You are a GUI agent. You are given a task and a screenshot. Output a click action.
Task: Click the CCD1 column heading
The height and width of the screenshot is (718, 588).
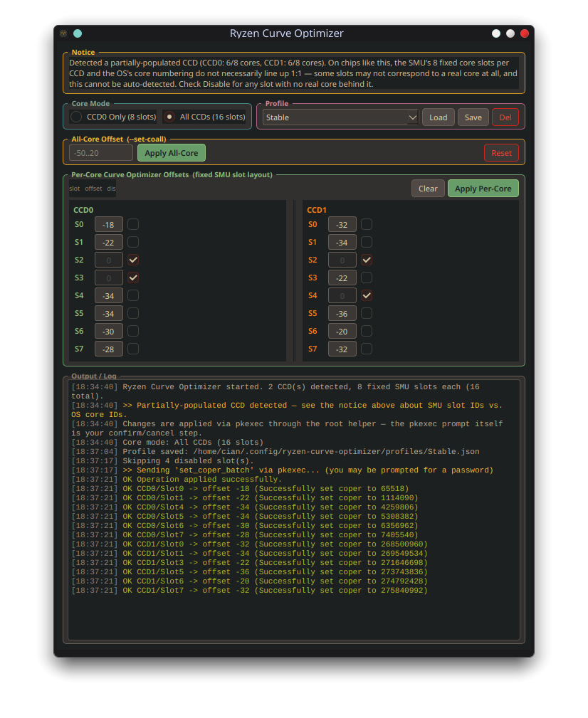[317, 210]
